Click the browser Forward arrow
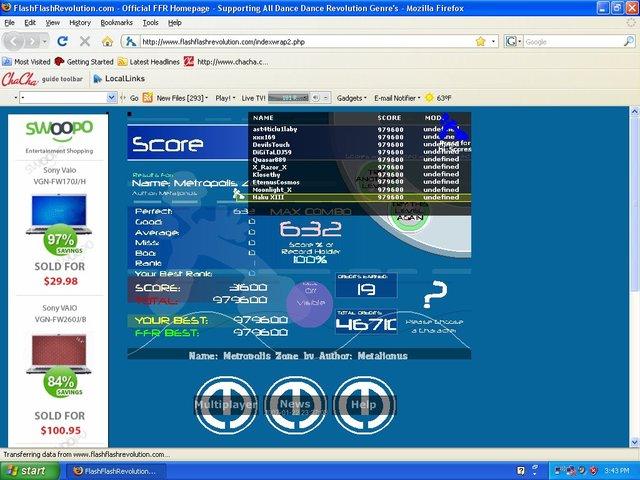 [x=32, y=41]
